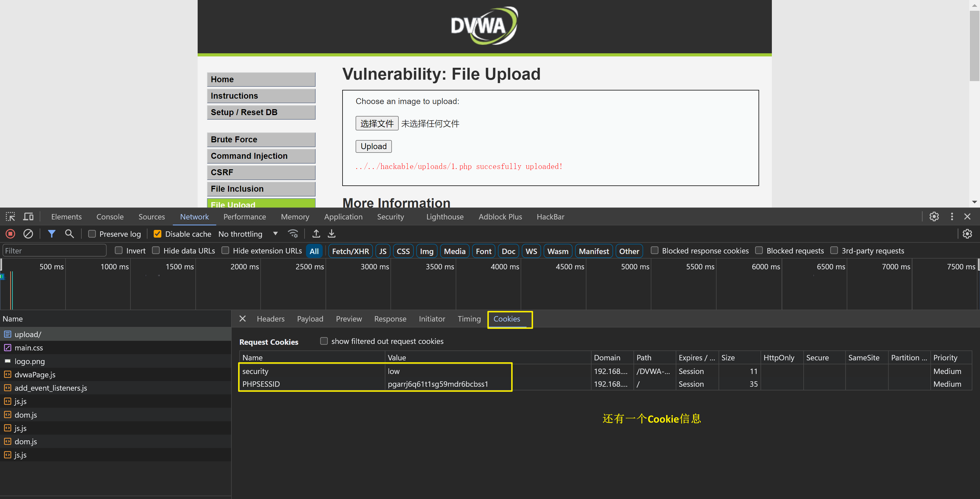Toggle the device toolbar icon
Image resolution: width=980 pixels, height=499 pixels.
28,216
